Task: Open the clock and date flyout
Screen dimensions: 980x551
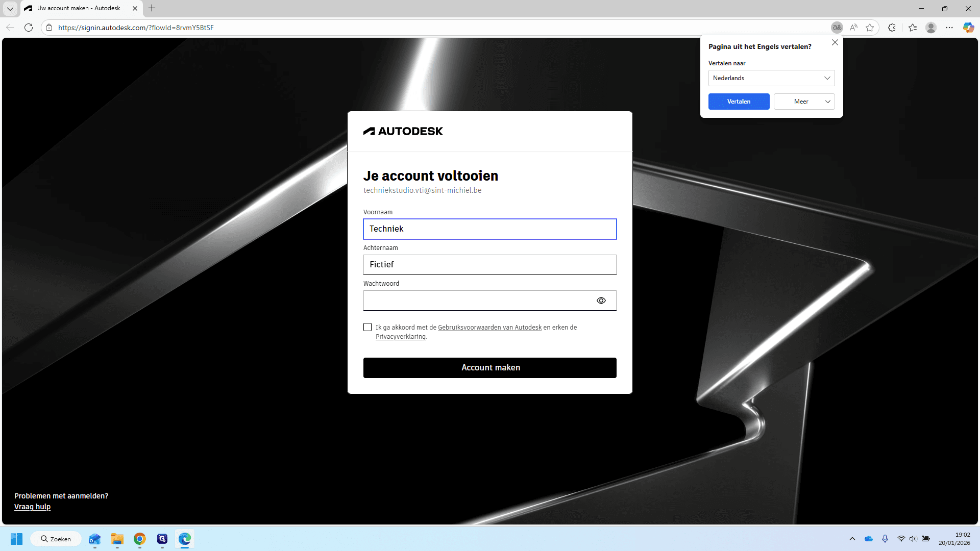Action: click(x=954, y=539)
